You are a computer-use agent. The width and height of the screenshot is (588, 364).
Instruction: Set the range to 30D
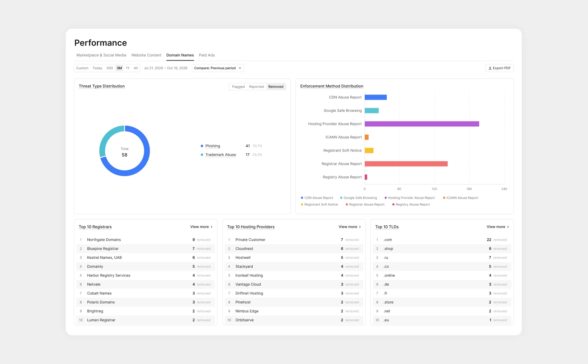click(x=110, y=68)
